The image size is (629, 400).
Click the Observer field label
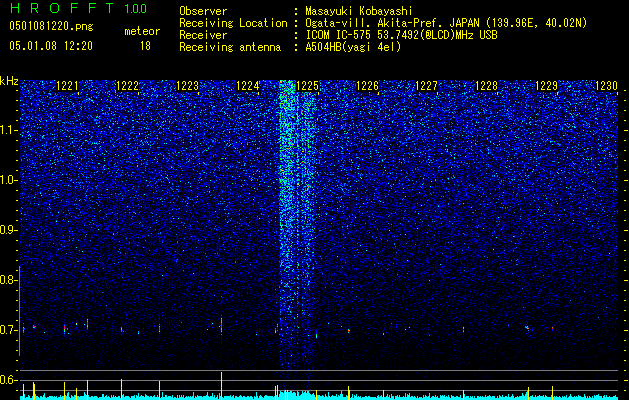(x=203, y=11)
